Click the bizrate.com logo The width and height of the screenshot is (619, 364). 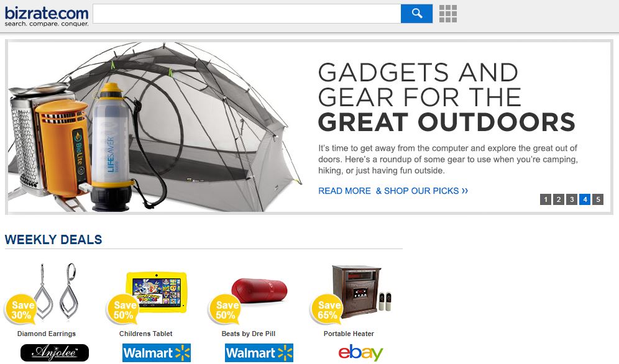click(47, 16)
